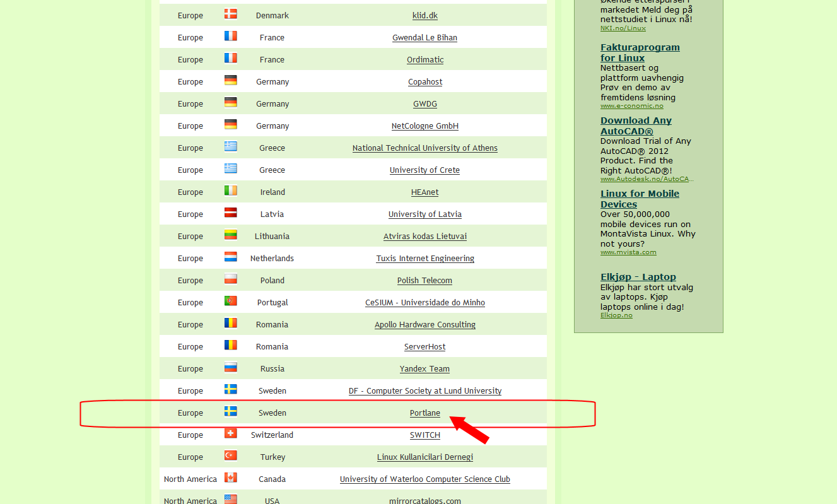
Task: Open the Portlane mirror link
Action: pos(425,413)
